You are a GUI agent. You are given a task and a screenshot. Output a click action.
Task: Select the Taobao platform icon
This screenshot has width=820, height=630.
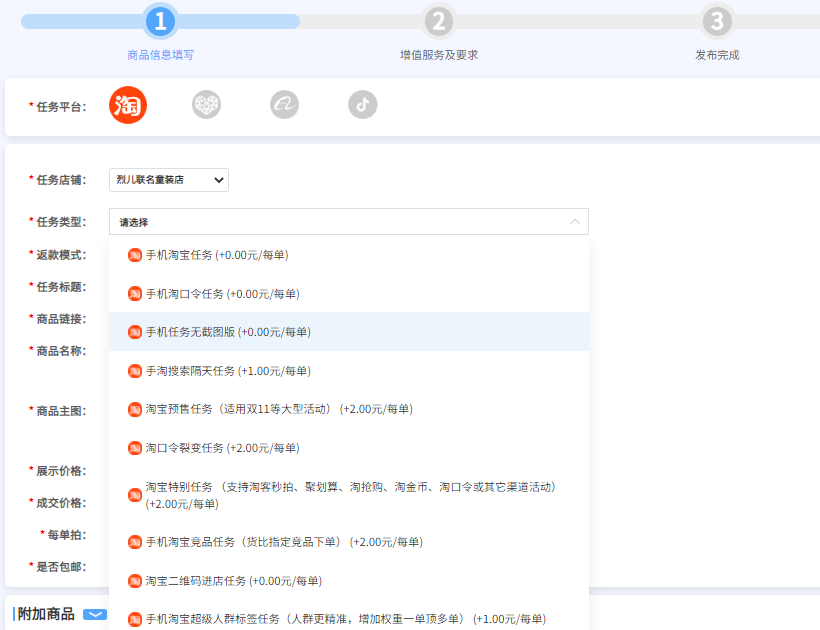tap(128, 104)
